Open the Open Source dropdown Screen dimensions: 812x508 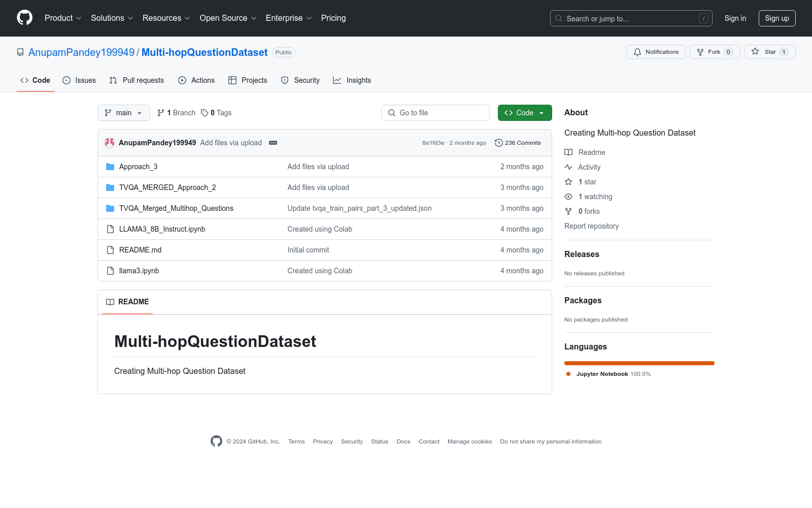coord(228,18)
